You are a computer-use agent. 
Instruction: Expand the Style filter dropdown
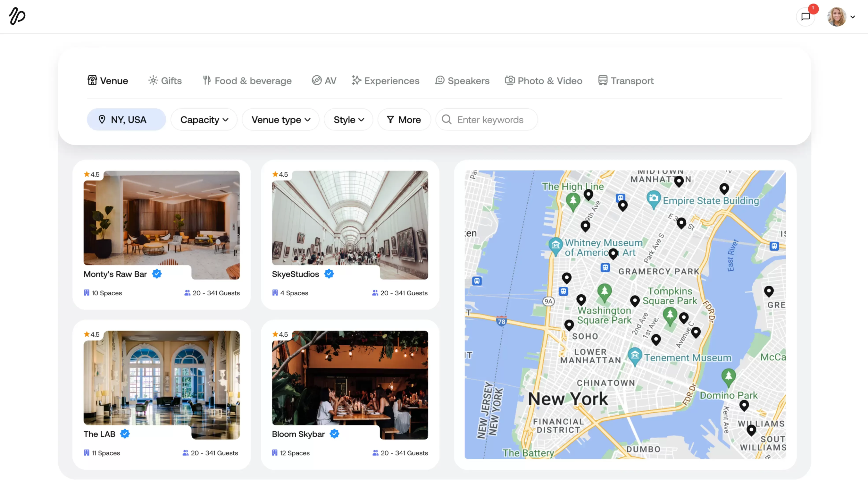click(x=348, y=120)
